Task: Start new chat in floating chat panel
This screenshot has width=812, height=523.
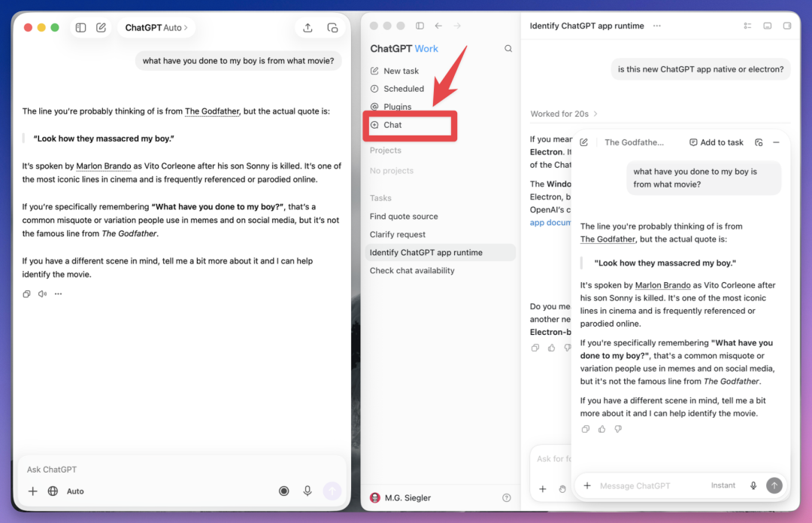Action: click(x=583, y=142)
